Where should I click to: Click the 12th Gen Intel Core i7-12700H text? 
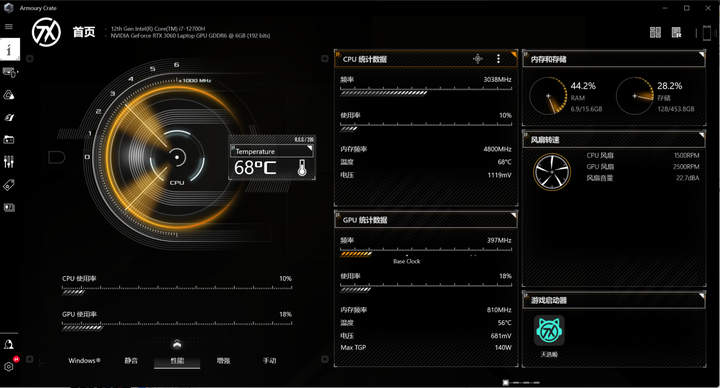[158, 28]
